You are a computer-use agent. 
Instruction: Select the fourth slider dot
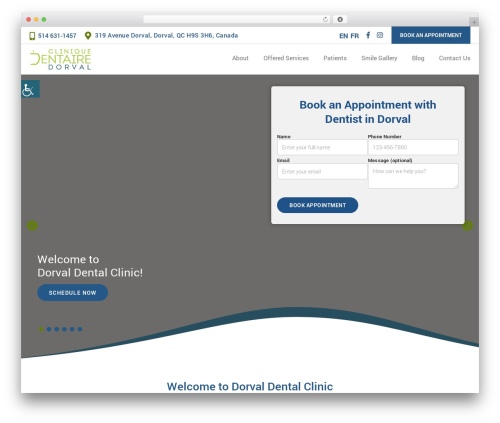pyautogui.click(x=64, y=329)
